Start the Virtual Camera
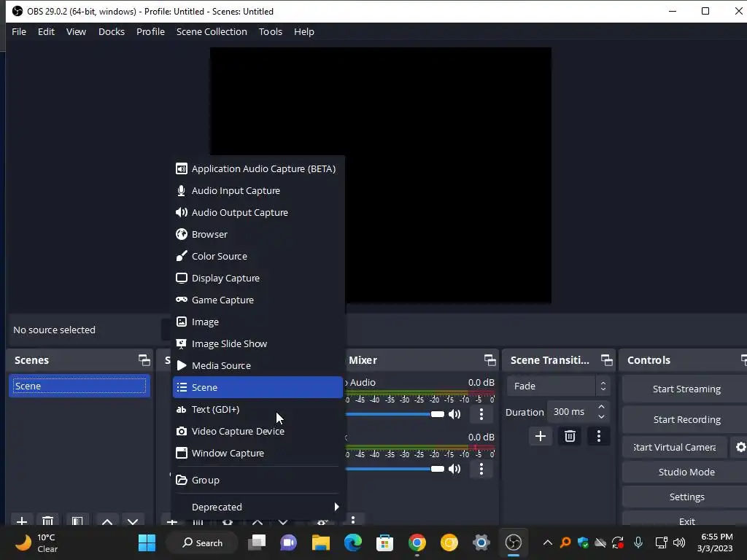Image resolution: width=747 pixels, height=560 pixels. [675, 447]
